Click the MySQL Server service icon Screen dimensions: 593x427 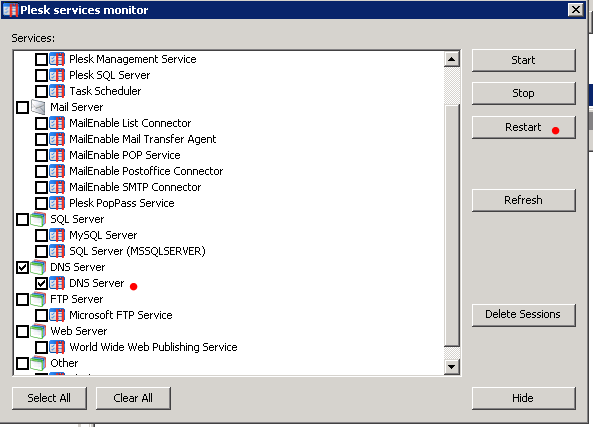point(57,235)
